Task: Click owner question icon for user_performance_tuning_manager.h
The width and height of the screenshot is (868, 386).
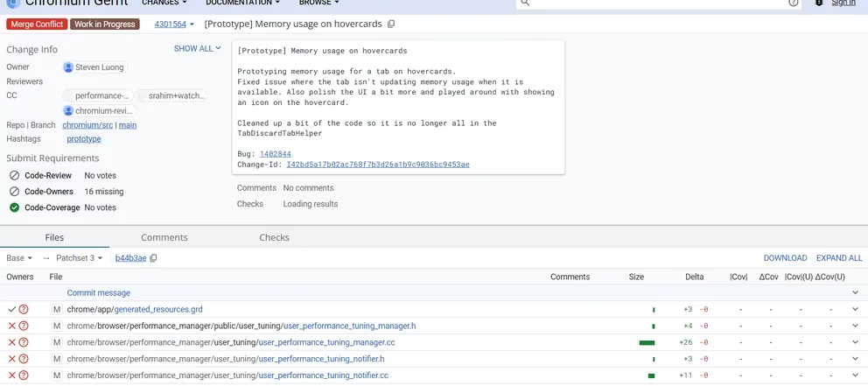Action: click(x=24, y=326)
